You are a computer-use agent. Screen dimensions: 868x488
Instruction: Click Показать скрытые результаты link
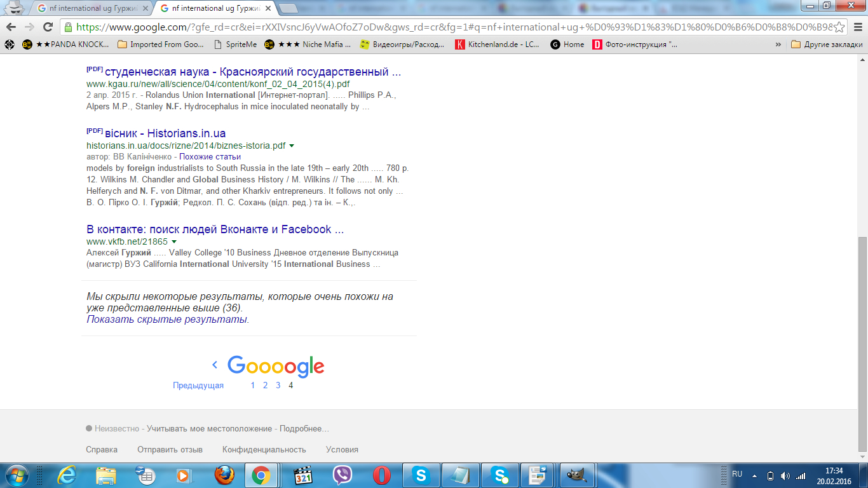(168, 319)
